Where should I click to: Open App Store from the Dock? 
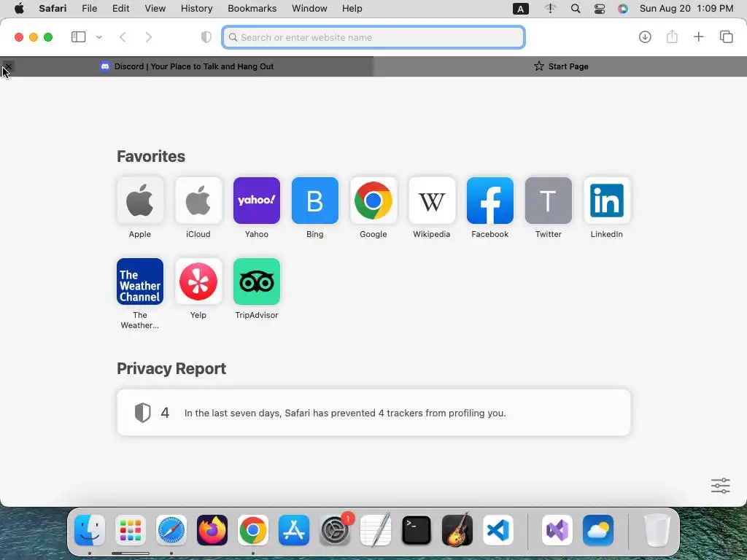294,530
